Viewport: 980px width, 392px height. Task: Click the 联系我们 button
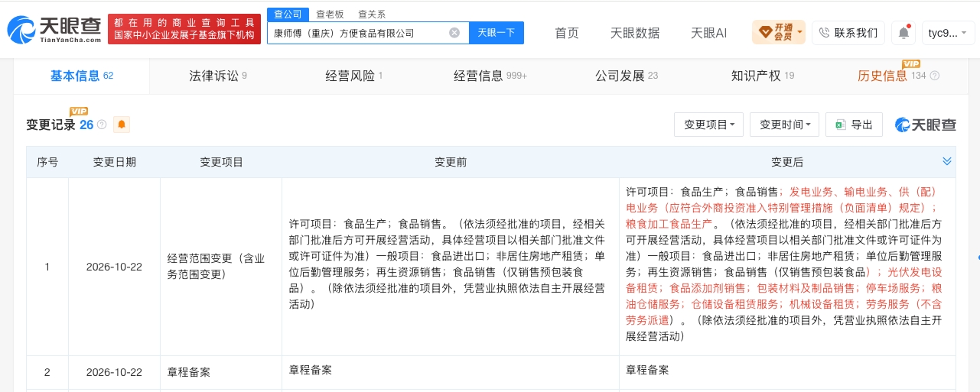[x=848, y=33]
